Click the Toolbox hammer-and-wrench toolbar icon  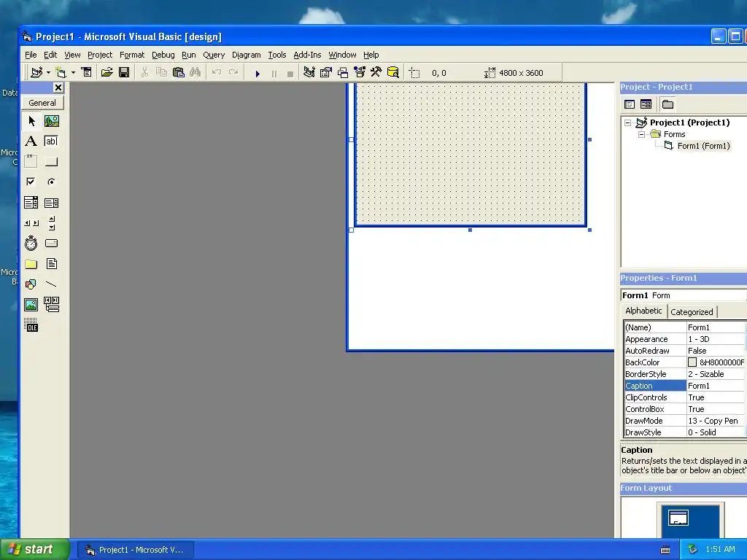pos(376,72)
